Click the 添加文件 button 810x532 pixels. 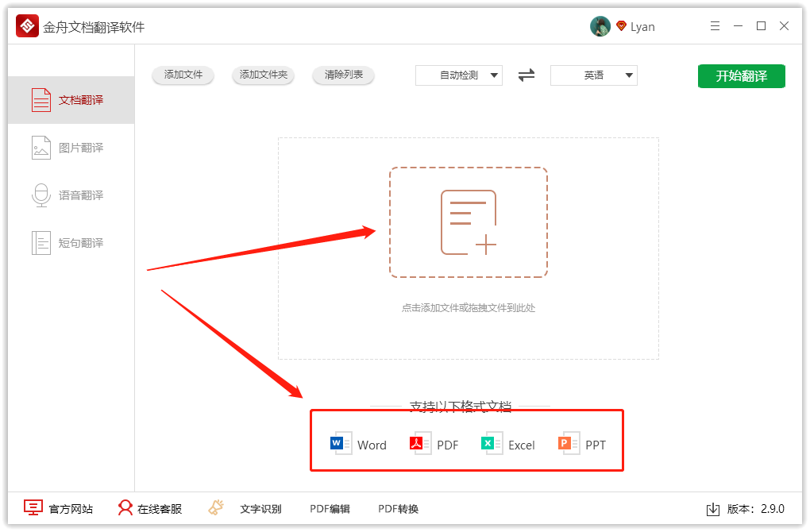(x=183, y=75)
